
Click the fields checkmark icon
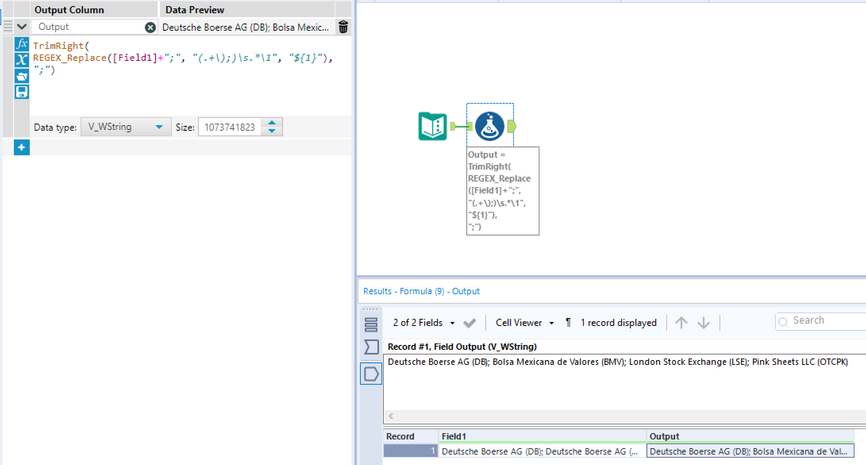[469, 323]
